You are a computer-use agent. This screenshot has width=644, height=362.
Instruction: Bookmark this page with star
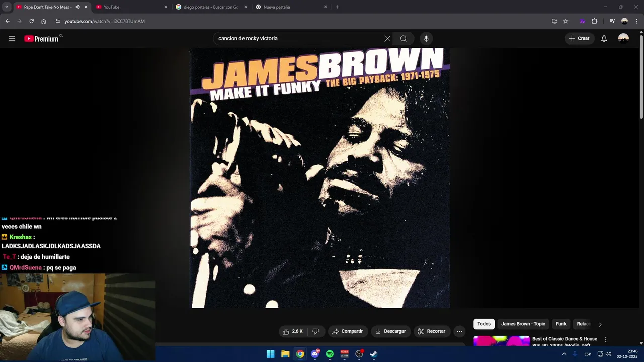(x=566, y=21)
